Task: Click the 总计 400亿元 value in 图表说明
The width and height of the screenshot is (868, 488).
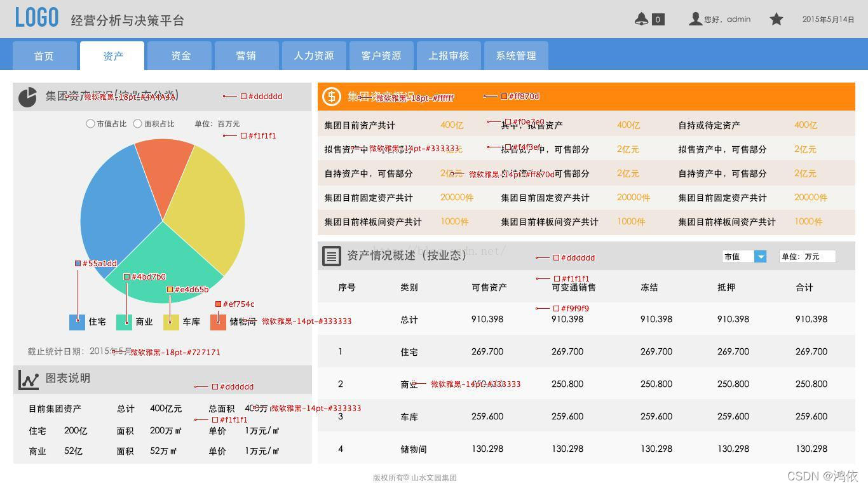Action: tap(166, 409)
